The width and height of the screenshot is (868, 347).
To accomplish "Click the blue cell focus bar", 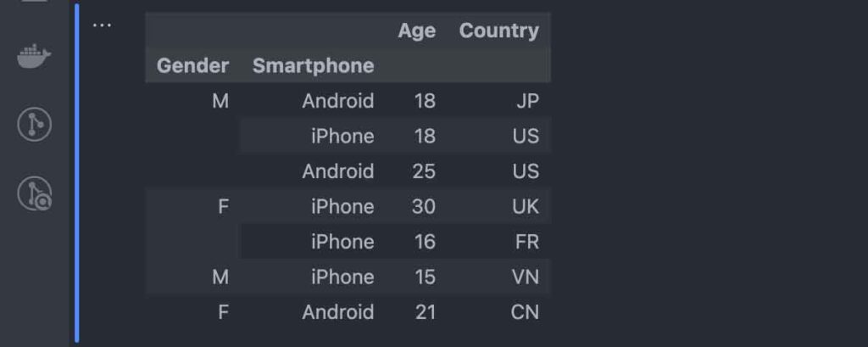I will [x=77, y=173].
